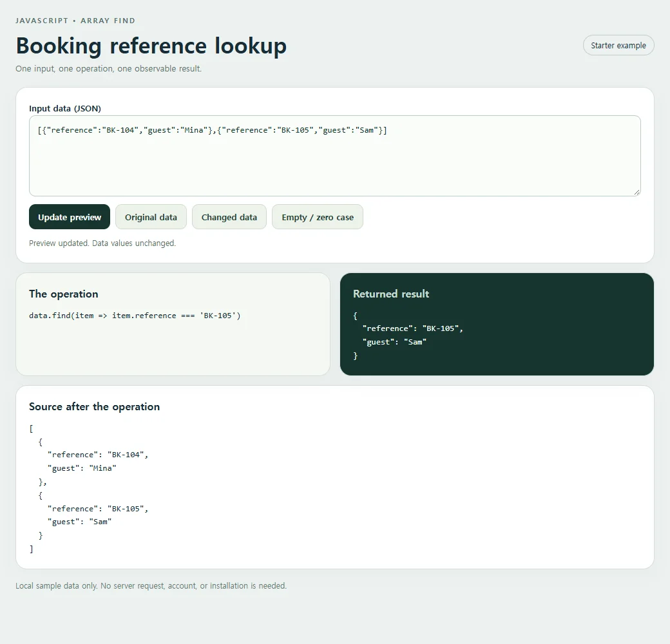The width and height of the screenshot is (670, 644).
Task: Click the Update preview button
Action: (70, 217)
